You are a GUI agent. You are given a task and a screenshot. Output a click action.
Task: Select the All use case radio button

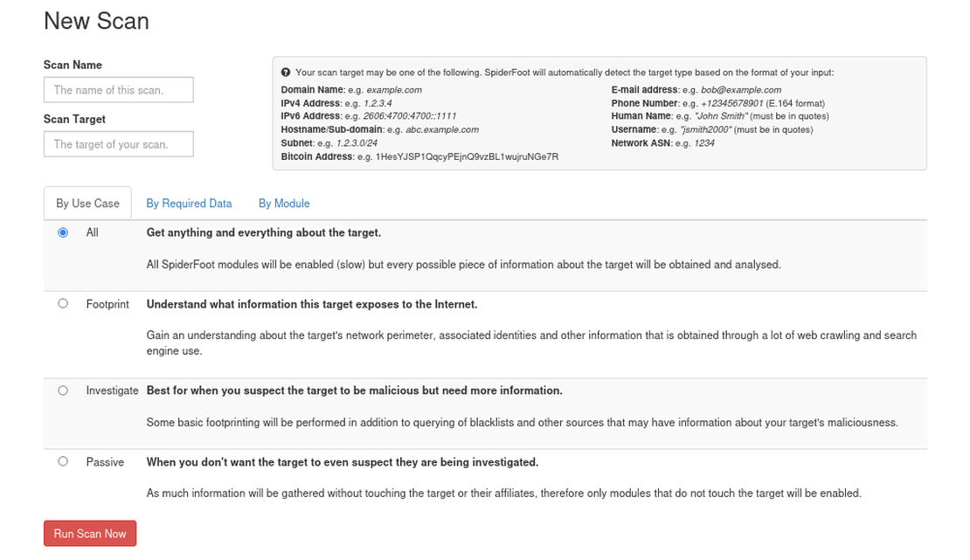(x=63, y=232)
